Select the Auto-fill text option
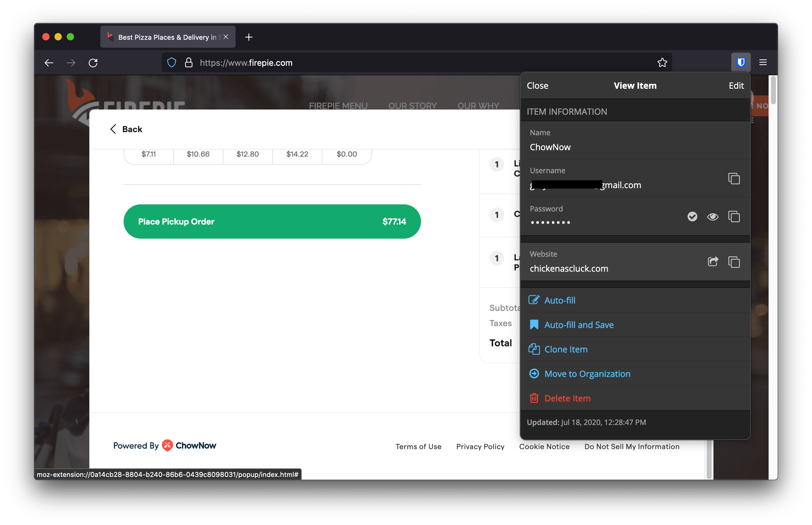812x525 pixels. point(559,300)
